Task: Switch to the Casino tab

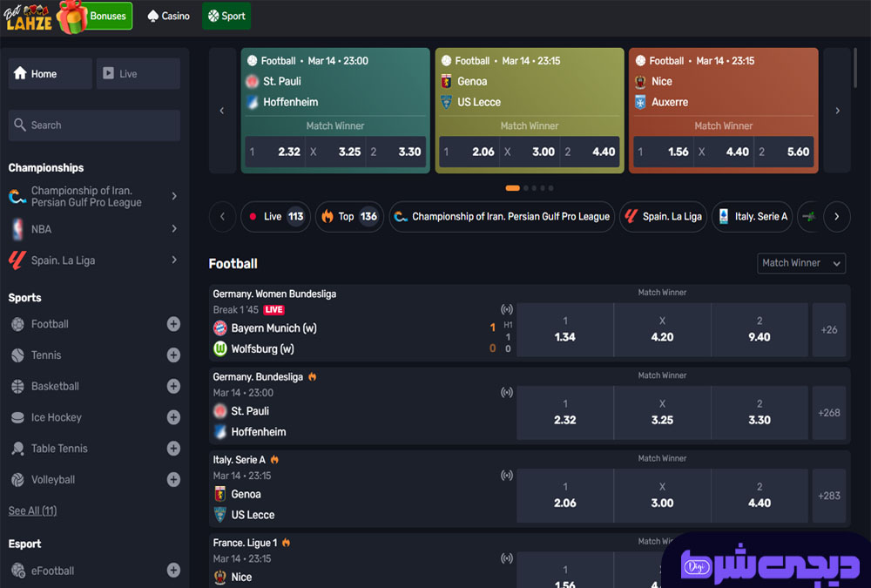Action: pos(168,17)
